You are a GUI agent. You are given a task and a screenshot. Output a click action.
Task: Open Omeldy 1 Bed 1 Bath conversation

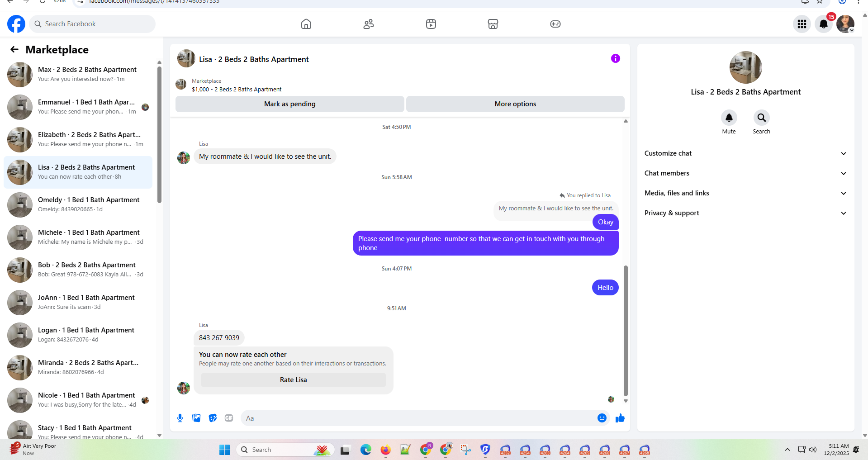pos(78,205)
